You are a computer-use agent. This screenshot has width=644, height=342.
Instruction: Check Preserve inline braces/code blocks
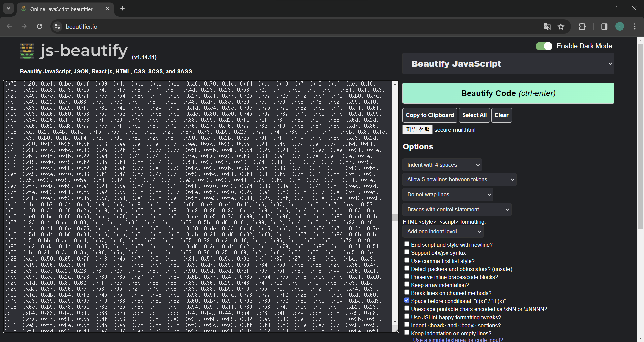click(407, 276)
